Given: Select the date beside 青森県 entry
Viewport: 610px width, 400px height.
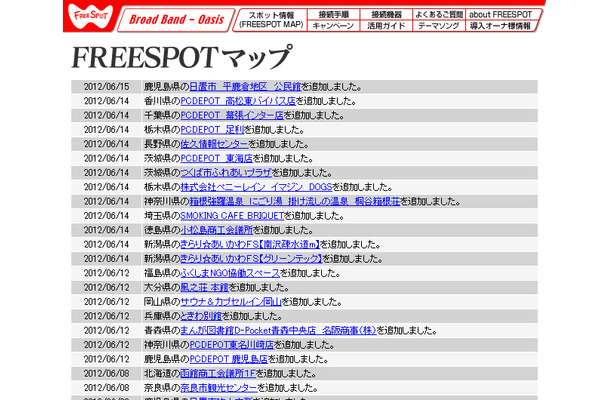Looking at the screenshot, I should coord(106,330).
